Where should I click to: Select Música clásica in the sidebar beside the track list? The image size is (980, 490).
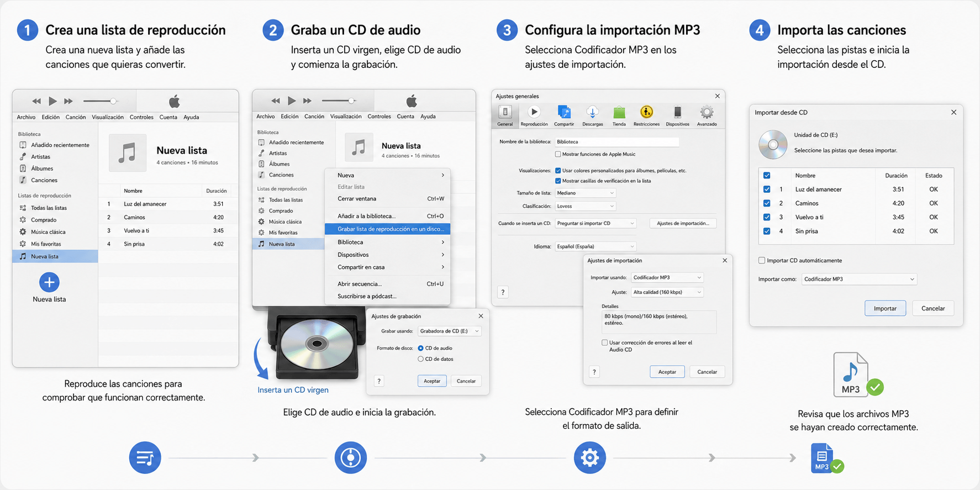coord(48,232)
